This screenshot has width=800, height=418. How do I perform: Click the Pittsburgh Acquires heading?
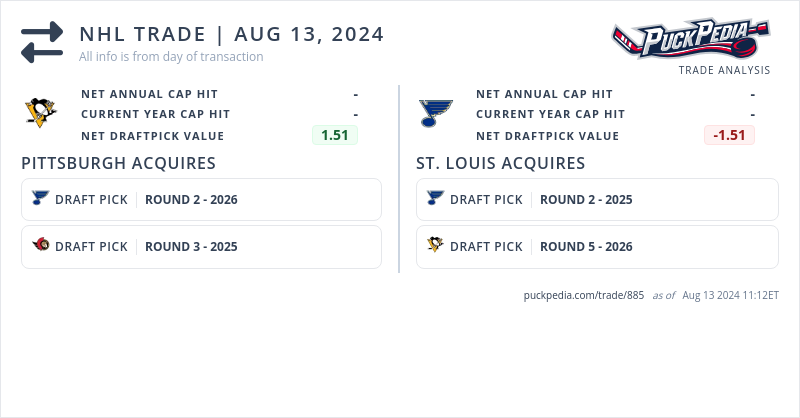[x=118, y=163]
